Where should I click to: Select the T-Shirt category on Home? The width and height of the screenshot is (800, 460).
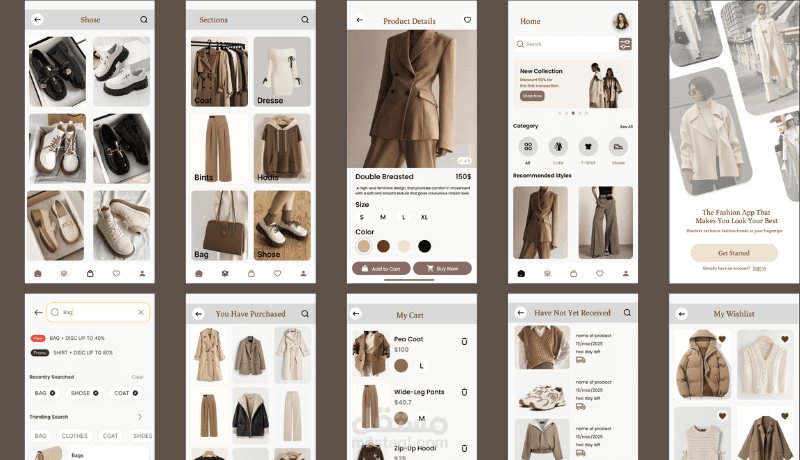pyautogui.click(x=588, y=147)
